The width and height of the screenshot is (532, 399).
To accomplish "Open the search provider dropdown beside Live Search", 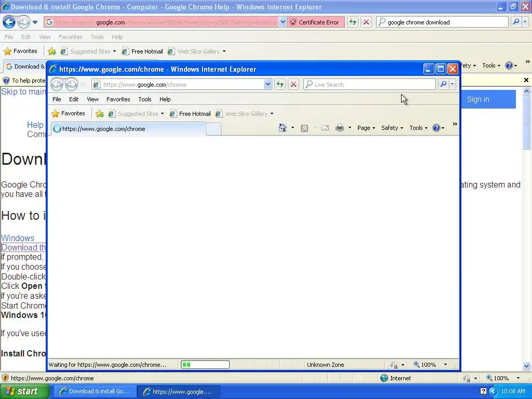I will [453, 84].
